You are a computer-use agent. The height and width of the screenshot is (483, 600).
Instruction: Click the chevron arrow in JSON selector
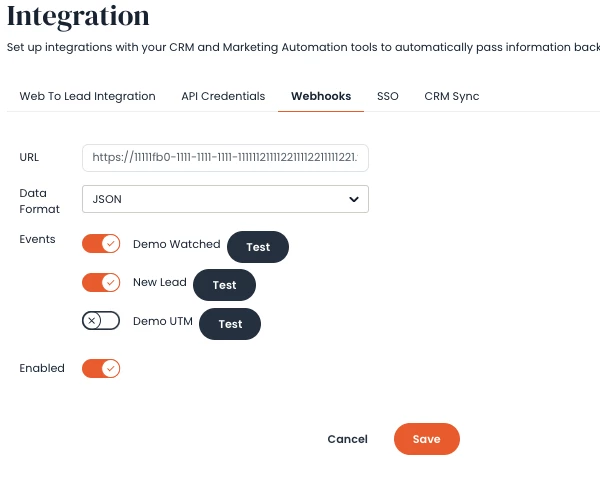[x=354, y=199]
